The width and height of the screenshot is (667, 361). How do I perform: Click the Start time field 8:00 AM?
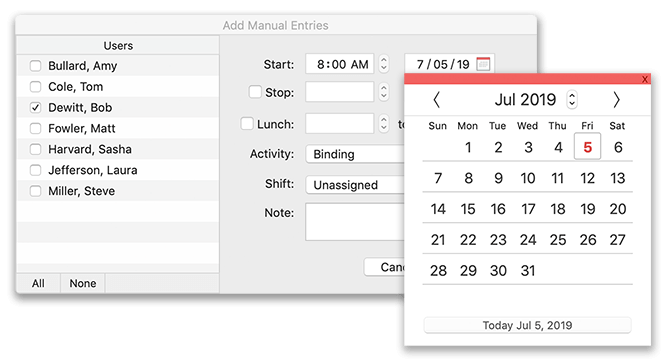pos(339,64)
